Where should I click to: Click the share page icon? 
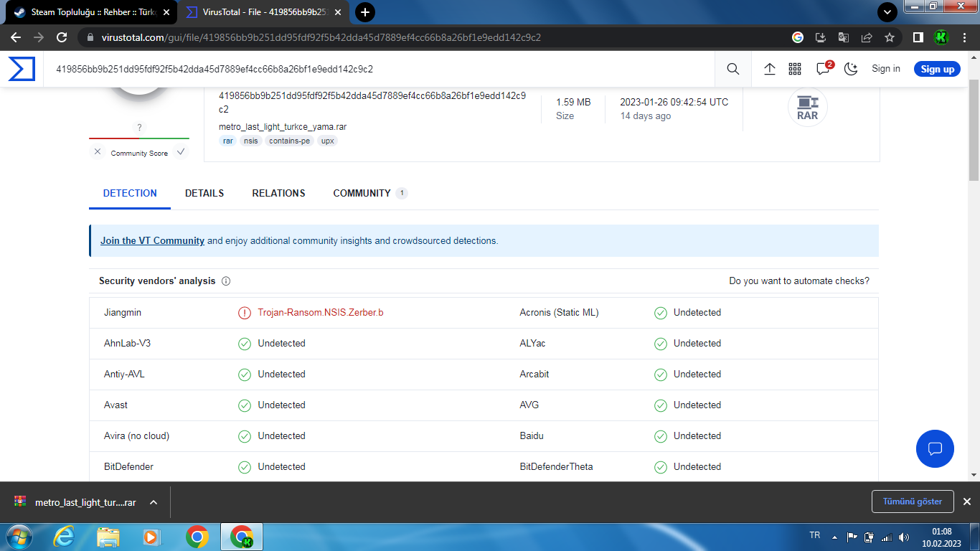point(867,37)
